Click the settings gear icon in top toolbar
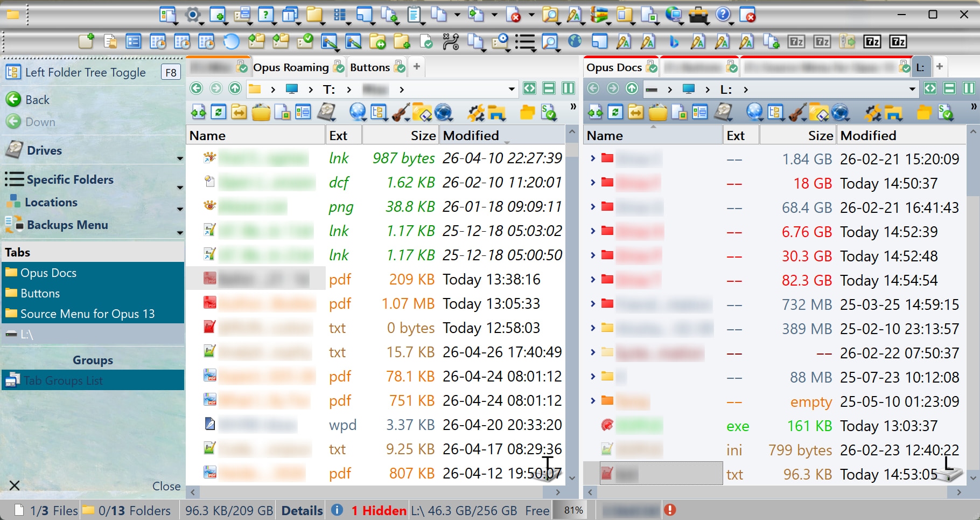 [x=192, y=15]
